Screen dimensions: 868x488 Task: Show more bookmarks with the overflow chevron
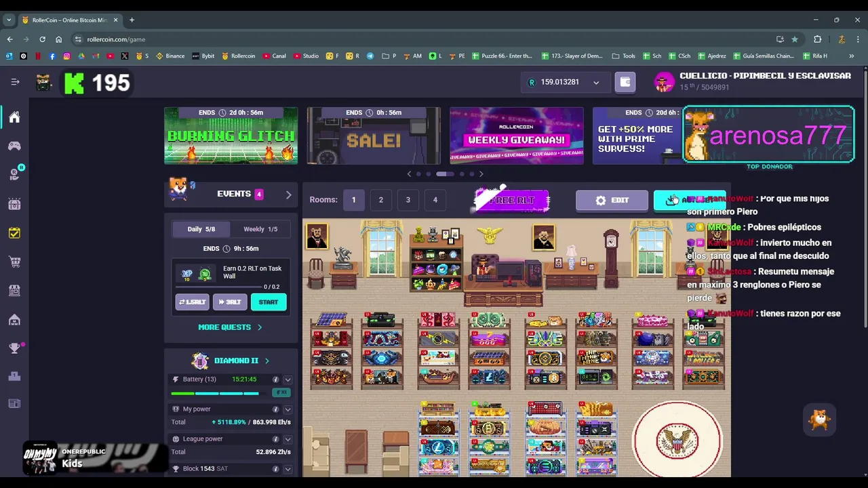coord(852,56)
